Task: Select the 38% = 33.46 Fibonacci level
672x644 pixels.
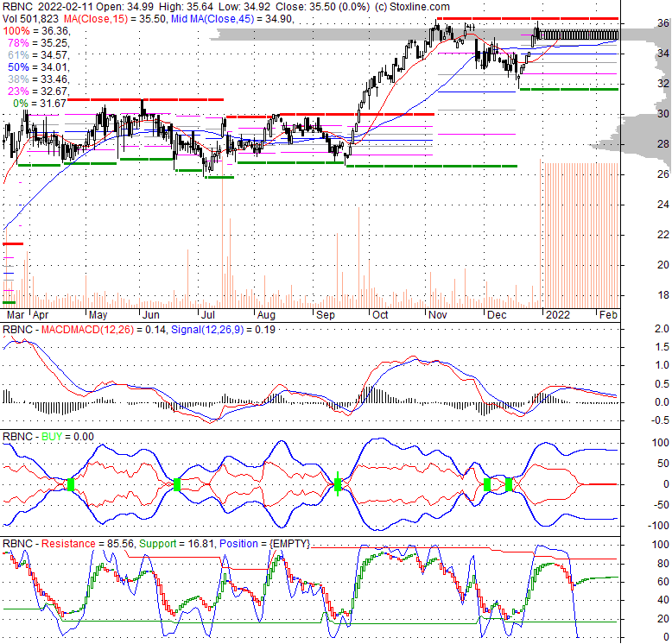Action: [x=39, y=79]
